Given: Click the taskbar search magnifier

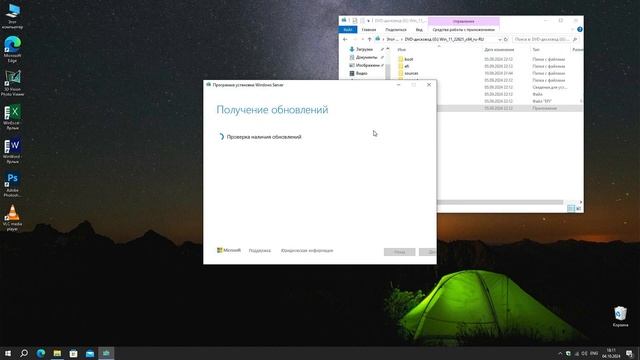Looking at the screenshot, I should (24, 353).
